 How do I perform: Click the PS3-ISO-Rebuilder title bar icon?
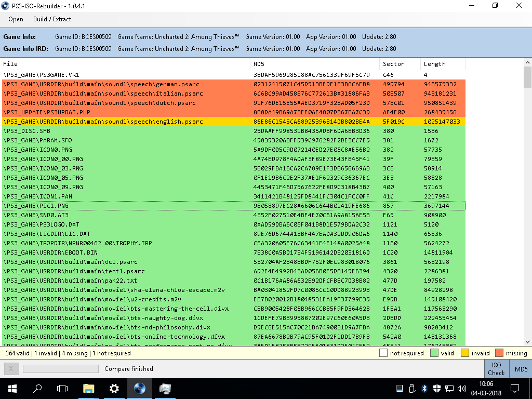pos(5,6)
